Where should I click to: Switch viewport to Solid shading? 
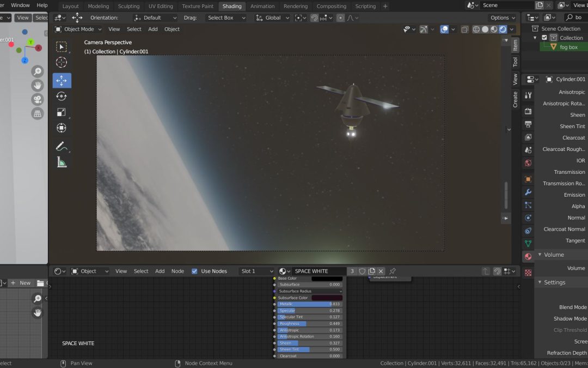coord(485,29)
